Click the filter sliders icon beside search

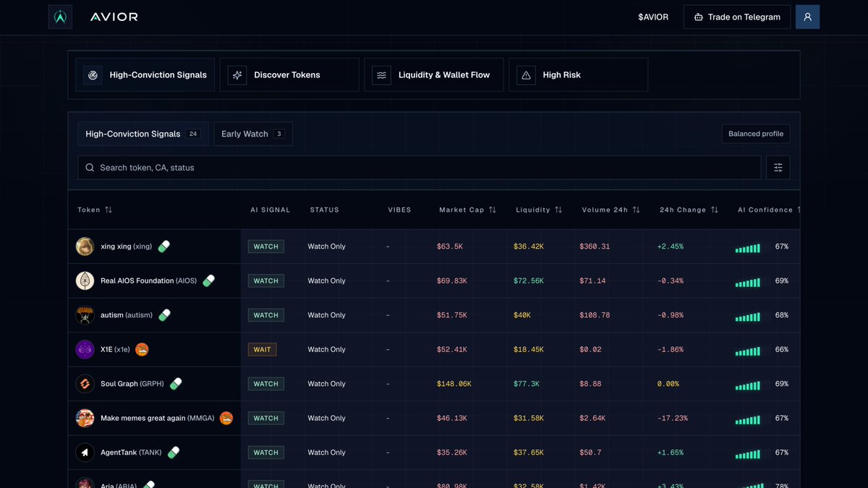(778, 168)
